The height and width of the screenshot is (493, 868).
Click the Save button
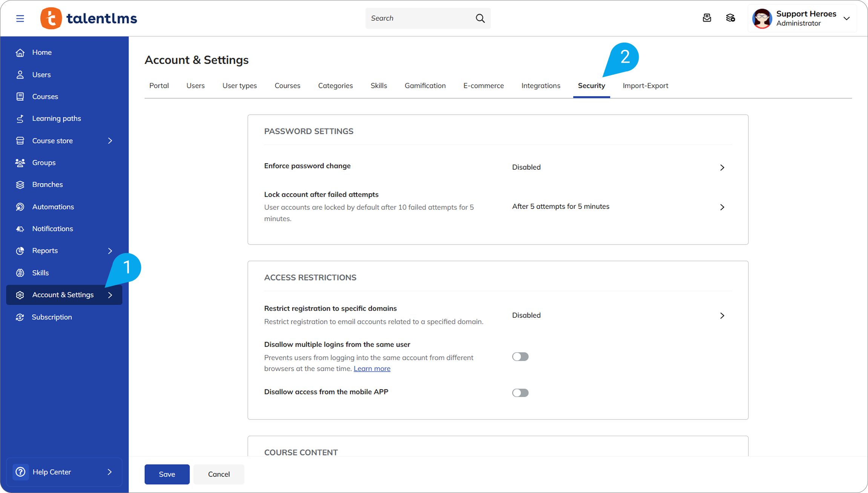167,474
